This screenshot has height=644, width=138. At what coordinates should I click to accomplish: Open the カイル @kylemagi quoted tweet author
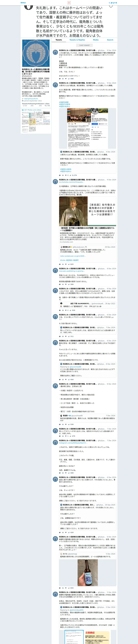[70, 554]
